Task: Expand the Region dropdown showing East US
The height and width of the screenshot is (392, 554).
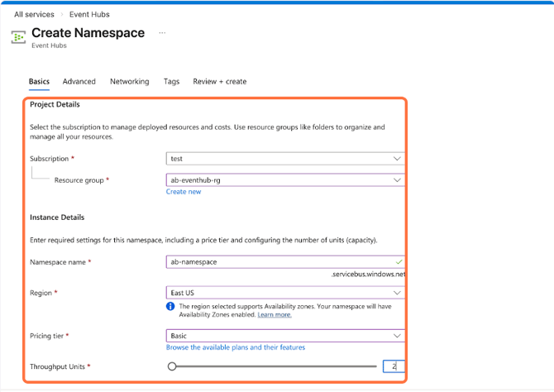Action: click(285, 293)
